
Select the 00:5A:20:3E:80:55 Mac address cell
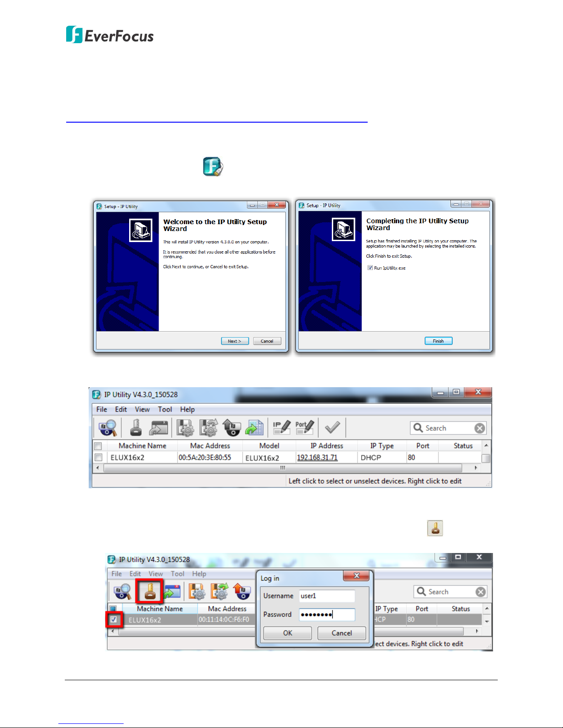(x=205, y=457)
